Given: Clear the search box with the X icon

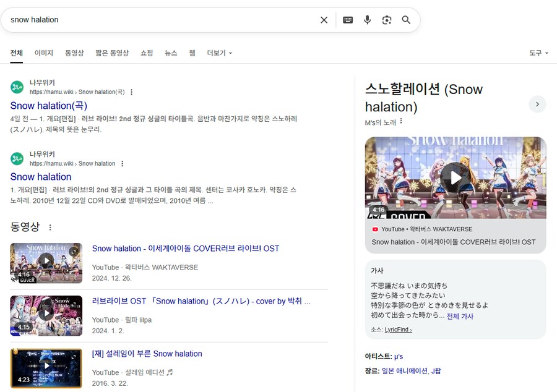Looking at the screenshot, I should coord(324,20).
